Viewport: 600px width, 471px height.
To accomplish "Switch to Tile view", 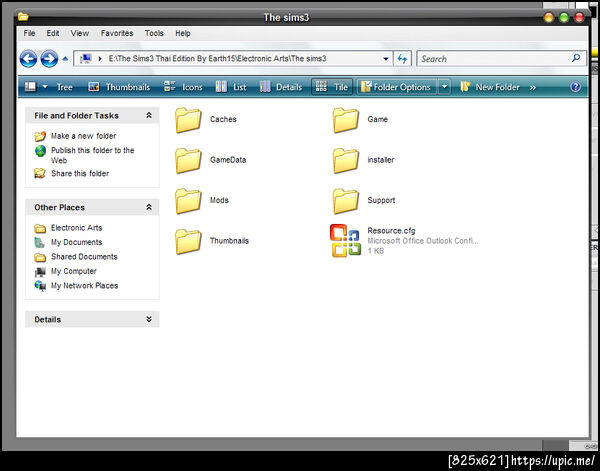I will (331, 87).
